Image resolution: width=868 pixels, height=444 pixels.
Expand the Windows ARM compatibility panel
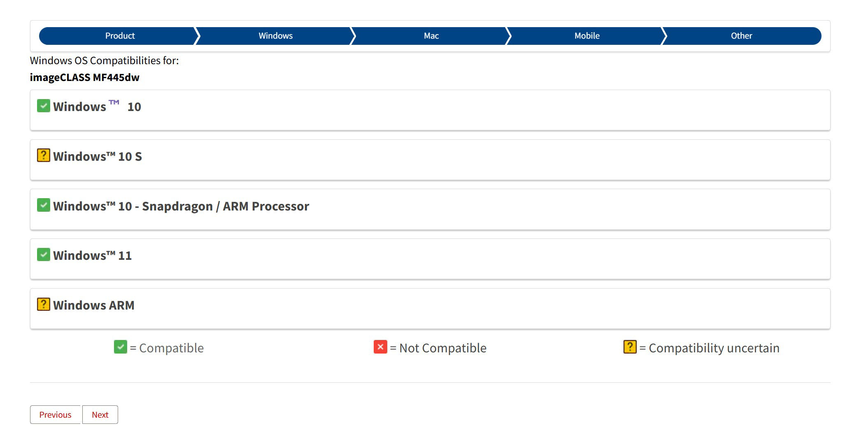pyautogui.click(x=430, y=309)
